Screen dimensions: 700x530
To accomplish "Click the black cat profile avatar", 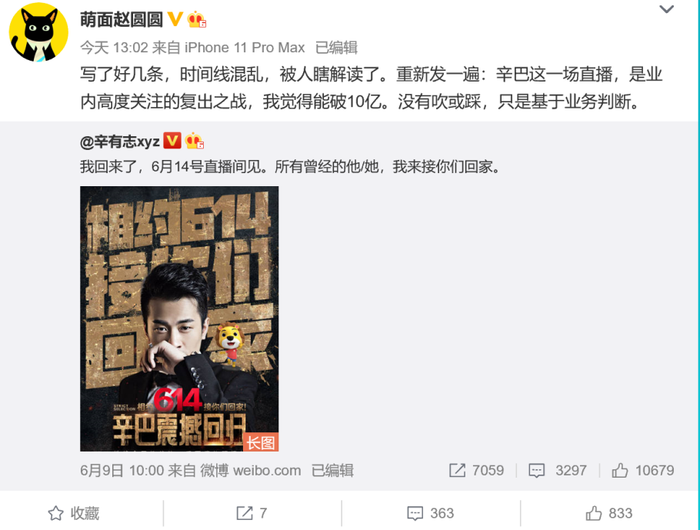I will pyautogui.click(x=38, y=32).
